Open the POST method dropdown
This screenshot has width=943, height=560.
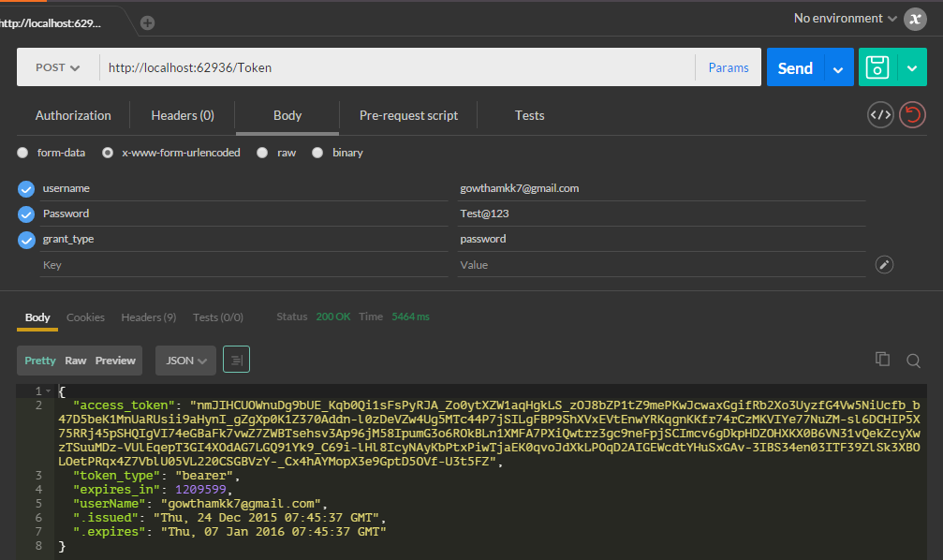pyautogui.click(x=58, y=67)
